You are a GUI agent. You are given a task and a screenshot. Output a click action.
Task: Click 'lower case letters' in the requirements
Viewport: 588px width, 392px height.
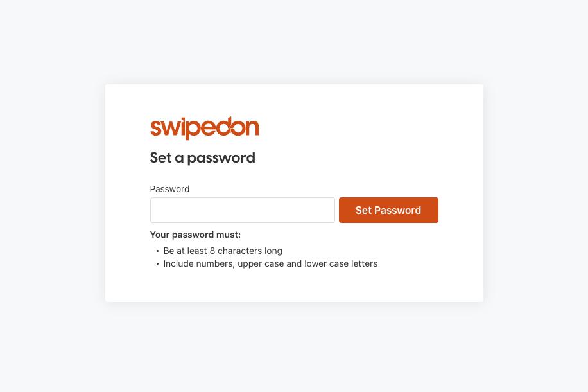[341, 263]
